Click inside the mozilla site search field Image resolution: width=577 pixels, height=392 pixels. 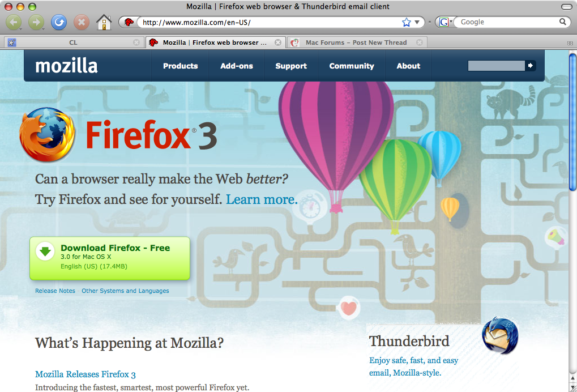point(496,66)
